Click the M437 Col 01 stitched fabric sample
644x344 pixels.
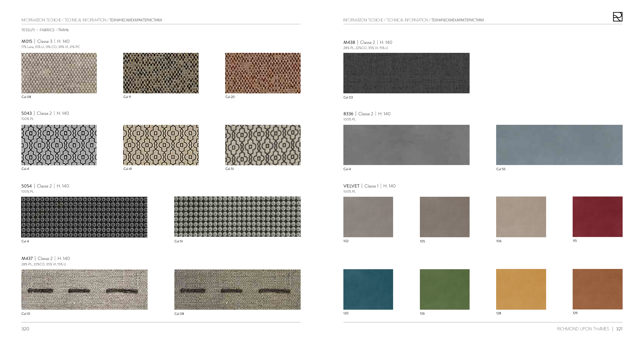point(84,289)
